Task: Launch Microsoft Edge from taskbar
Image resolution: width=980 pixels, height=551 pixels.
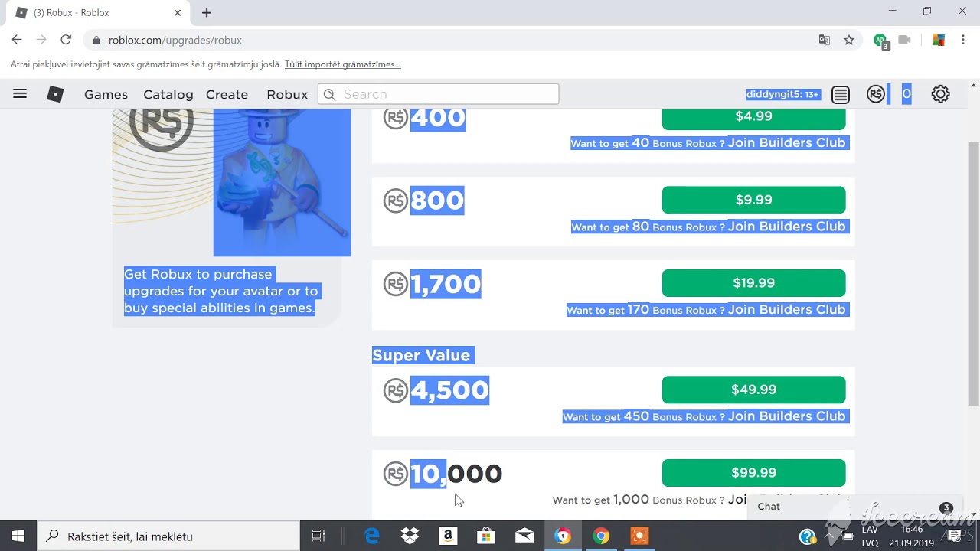Action: pyautogui.click(x=372, y=536)
